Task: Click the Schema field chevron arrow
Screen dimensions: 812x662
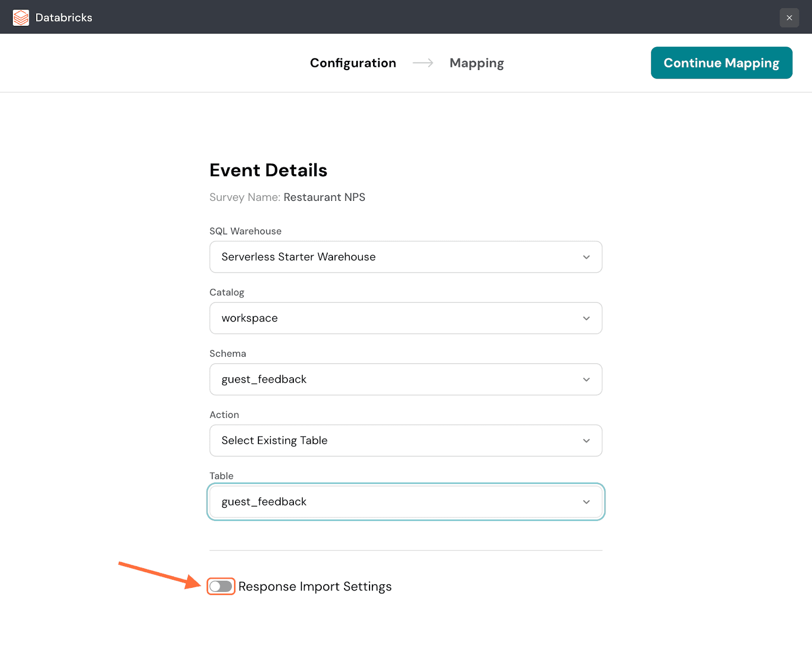Action: (x=586, y=379)
